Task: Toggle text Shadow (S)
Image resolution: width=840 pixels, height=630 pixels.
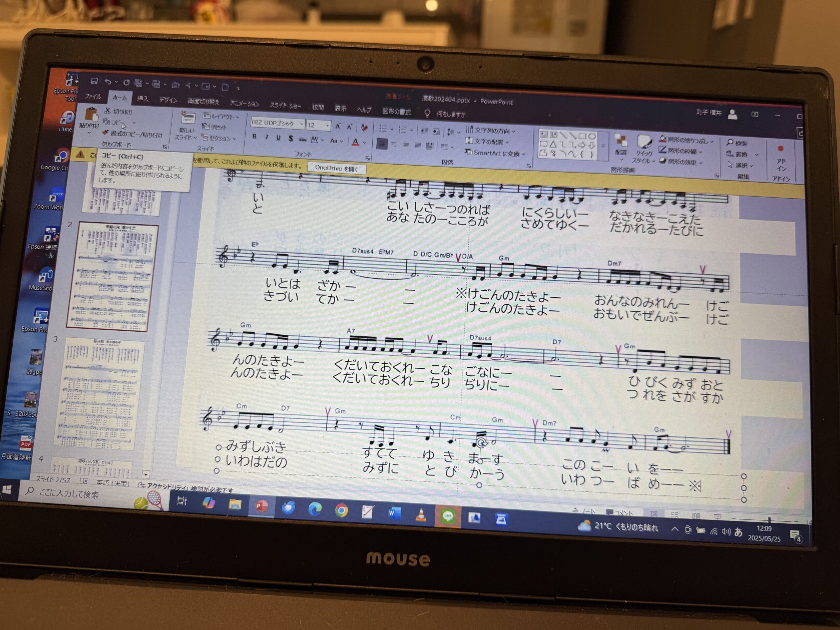Action: click(x=290, y=138)
